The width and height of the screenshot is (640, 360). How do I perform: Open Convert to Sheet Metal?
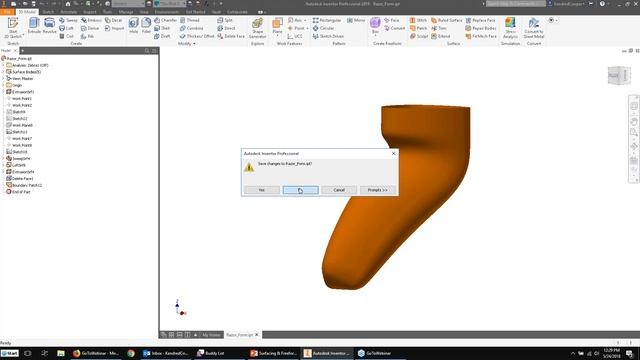coord(534,28)
